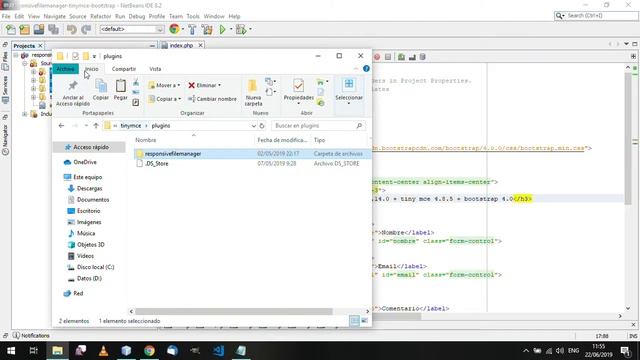The width and height of the screenshot is (640, 360).
Task: Click the Clean and Build icon
Action: pyautogui.click(x=207, y=29)
